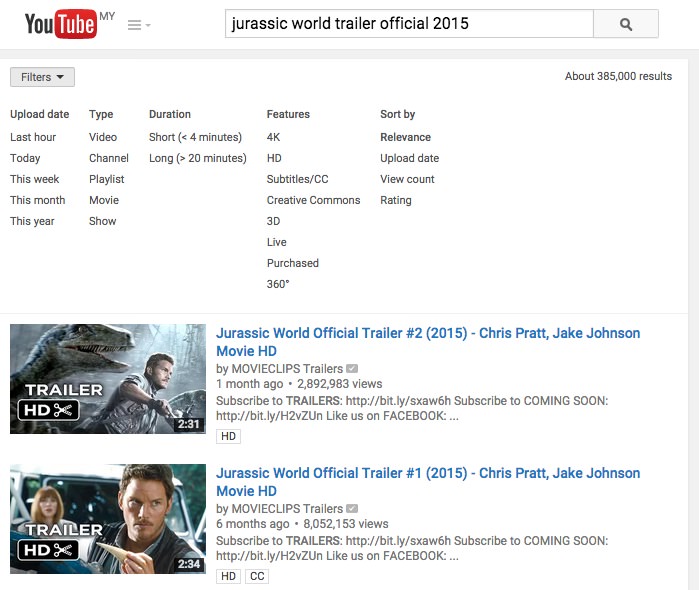Filter by 3D feature

click(273, 221)
